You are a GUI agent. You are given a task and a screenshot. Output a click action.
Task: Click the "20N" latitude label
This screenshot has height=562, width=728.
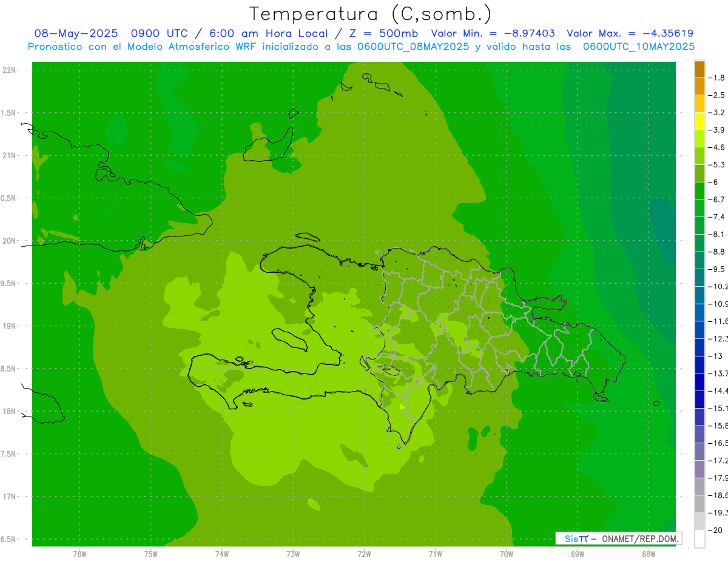9,241
